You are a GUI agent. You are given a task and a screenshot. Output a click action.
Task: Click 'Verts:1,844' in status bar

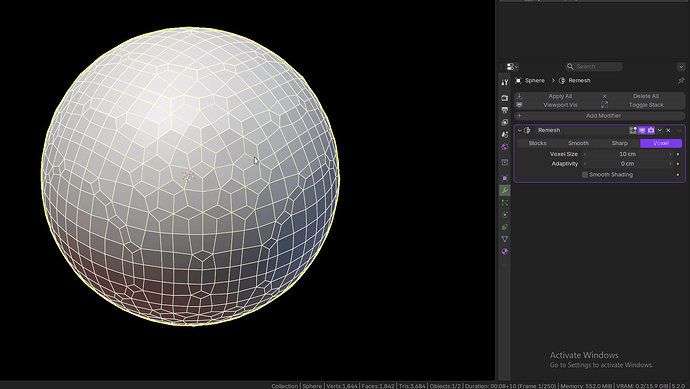[341, 386]
